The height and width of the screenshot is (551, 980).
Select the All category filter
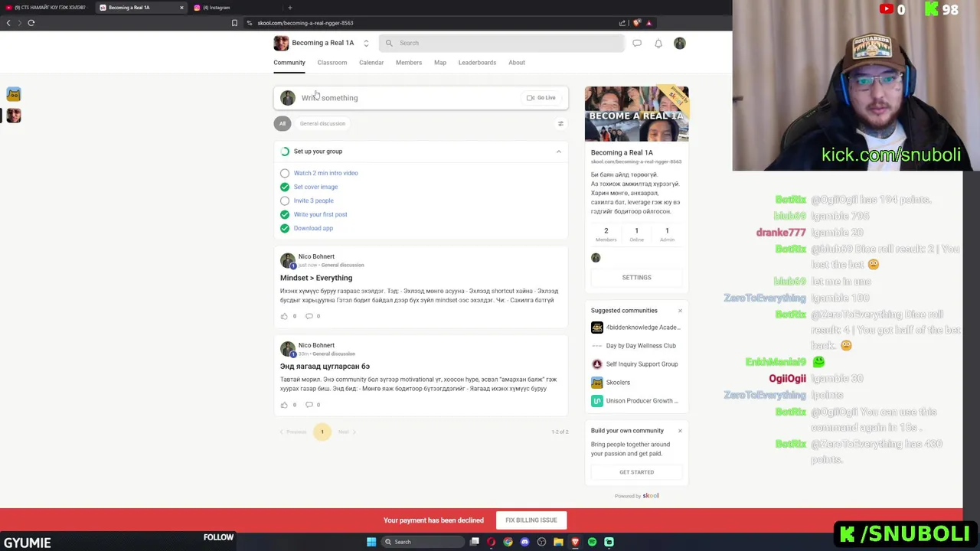tap(283, 123)
